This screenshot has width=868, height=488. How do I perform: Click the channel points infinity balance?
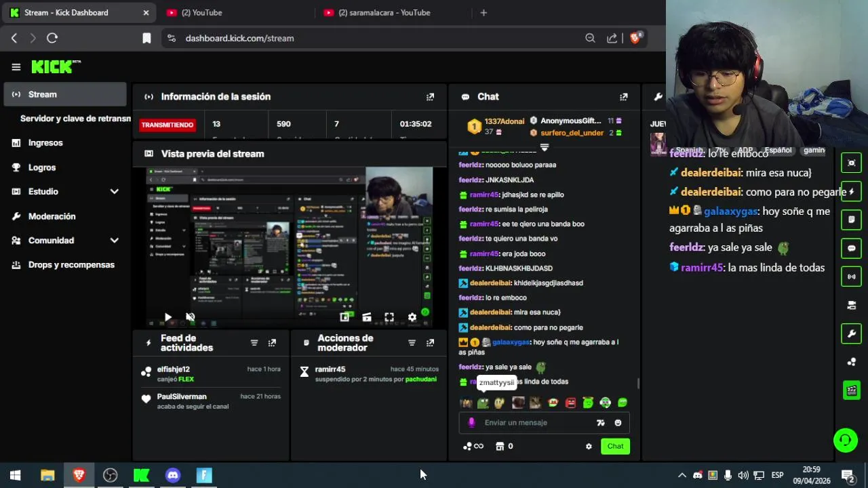pos(473,446)
